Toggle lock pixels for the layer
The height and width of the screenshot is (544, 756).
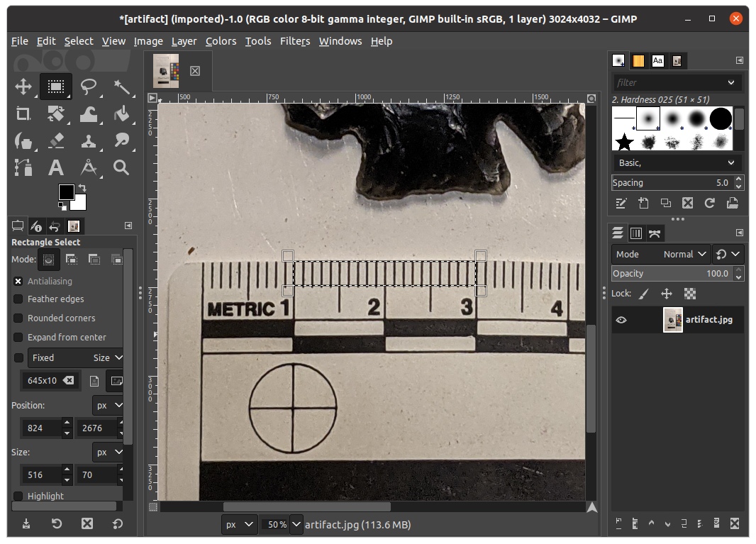[x=644, y=294]
